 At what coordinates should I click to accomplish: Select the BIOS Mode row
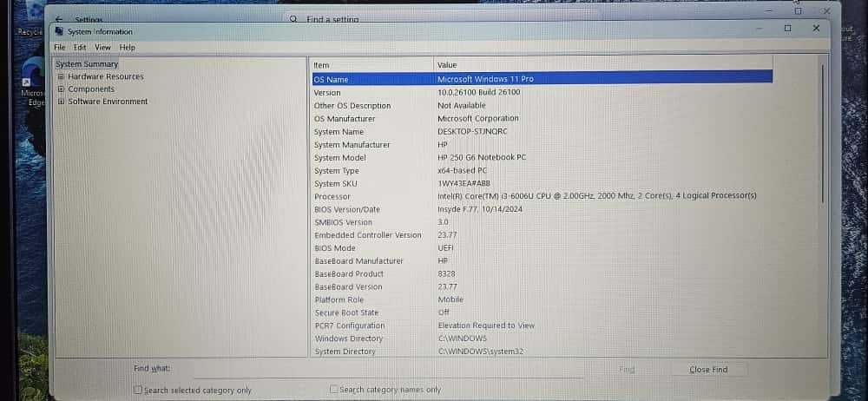click(542, 248)
